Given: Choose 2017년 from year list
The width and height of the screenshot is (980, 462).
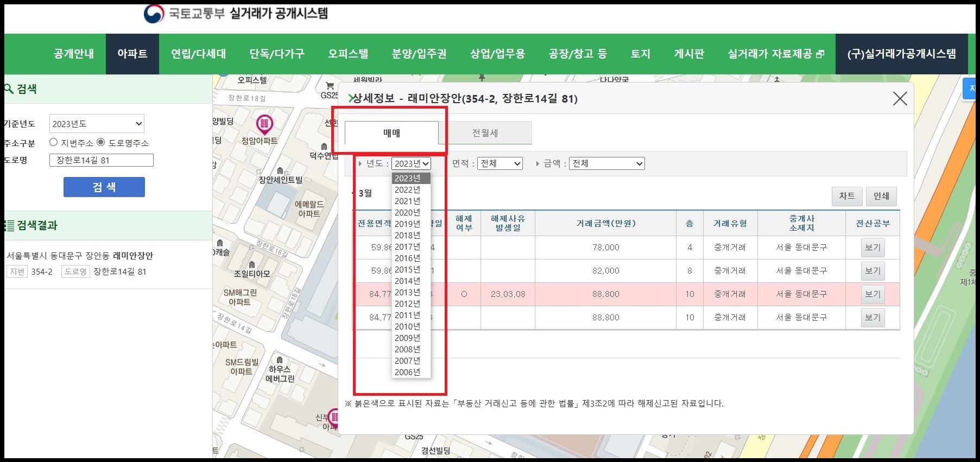Looking at the screenshot, I should coord(411,246).
